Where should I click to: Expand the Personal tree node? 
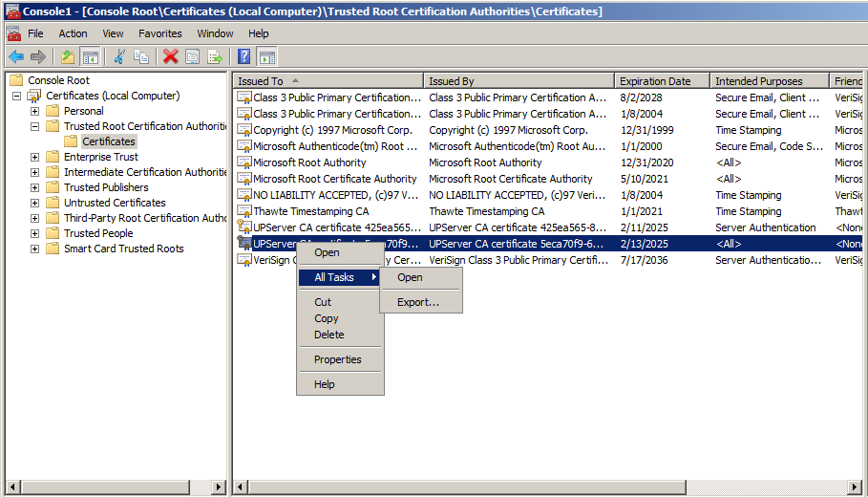[35, 111]
